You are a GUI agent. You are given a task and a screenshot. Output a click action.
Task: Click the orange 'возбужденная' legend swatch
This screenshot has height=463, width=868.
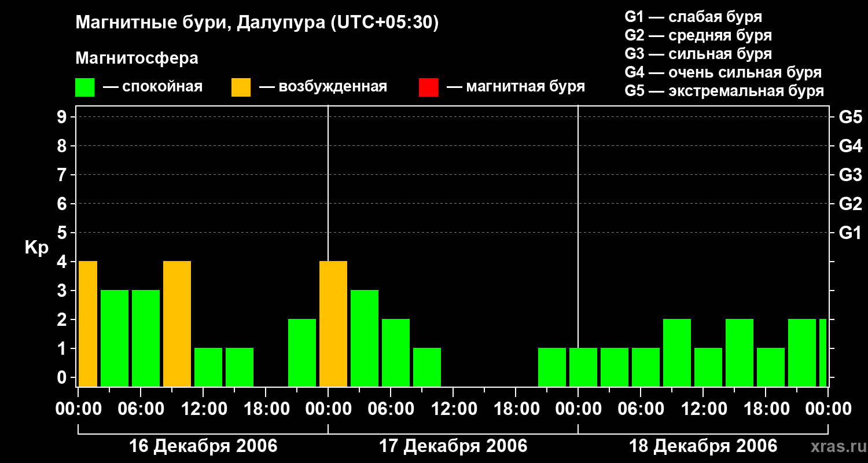(241, 87)
